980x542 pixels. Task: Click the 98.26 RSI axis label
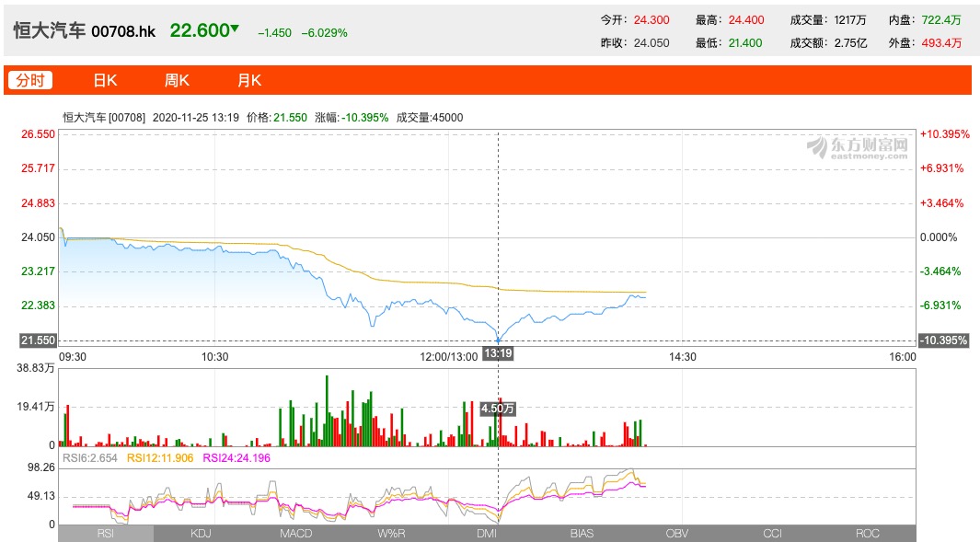pos(40,467)
